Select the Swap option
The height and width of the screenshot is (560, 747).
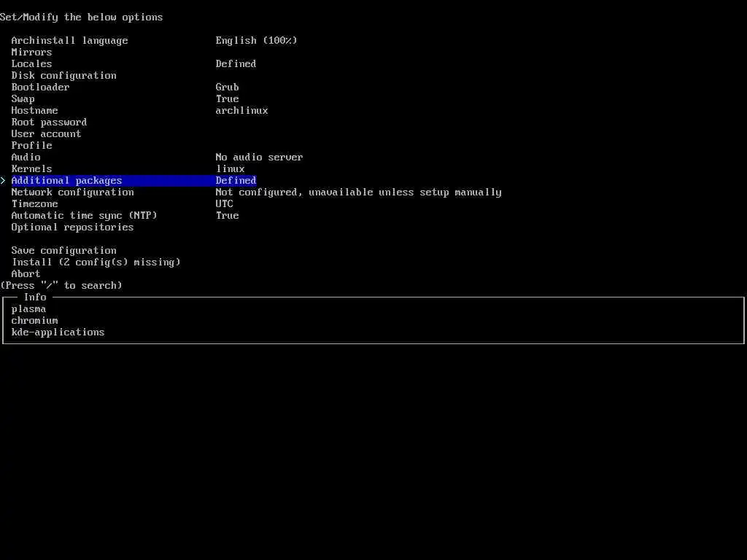23,99
